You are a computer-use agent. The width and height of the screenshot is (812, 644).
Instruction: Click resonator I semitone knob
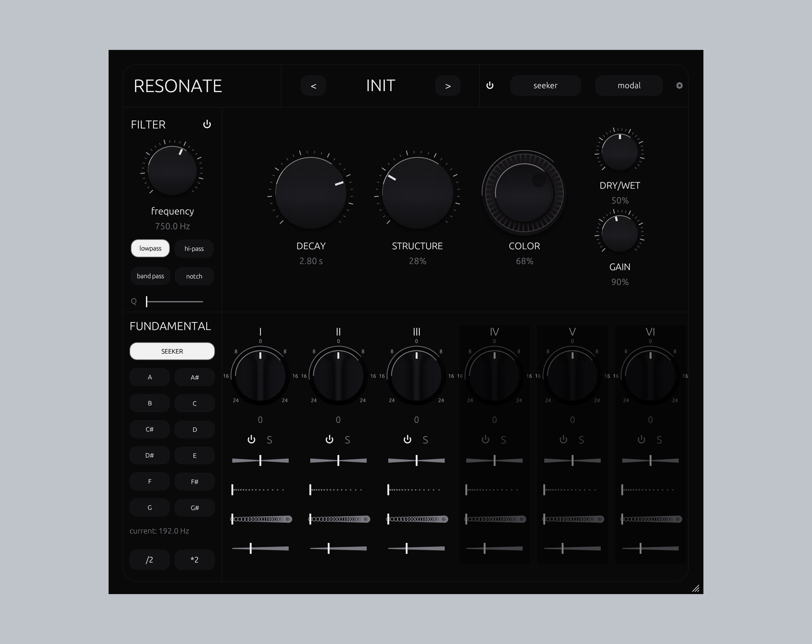(x=260, y=376)
